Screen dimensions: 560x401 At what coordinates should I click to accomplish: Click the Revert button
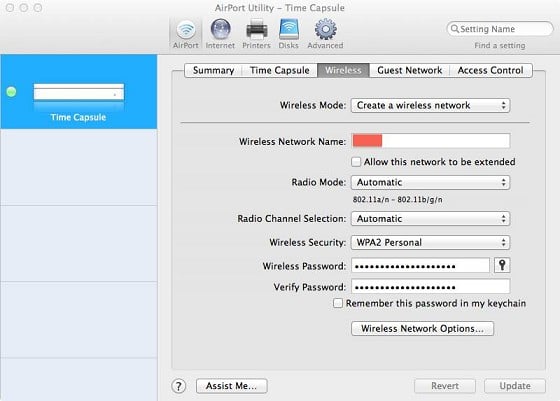[x=445, y=386]
